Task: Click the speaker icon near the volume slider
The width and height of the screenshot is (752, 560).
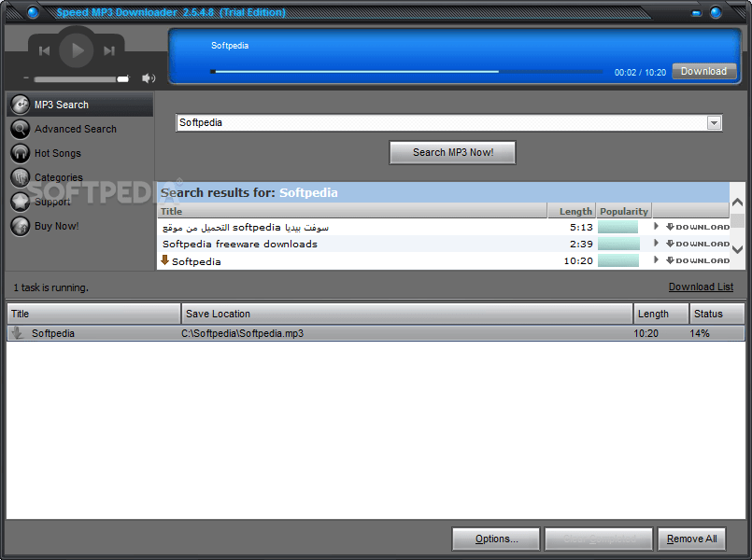Action: (149, 78)
